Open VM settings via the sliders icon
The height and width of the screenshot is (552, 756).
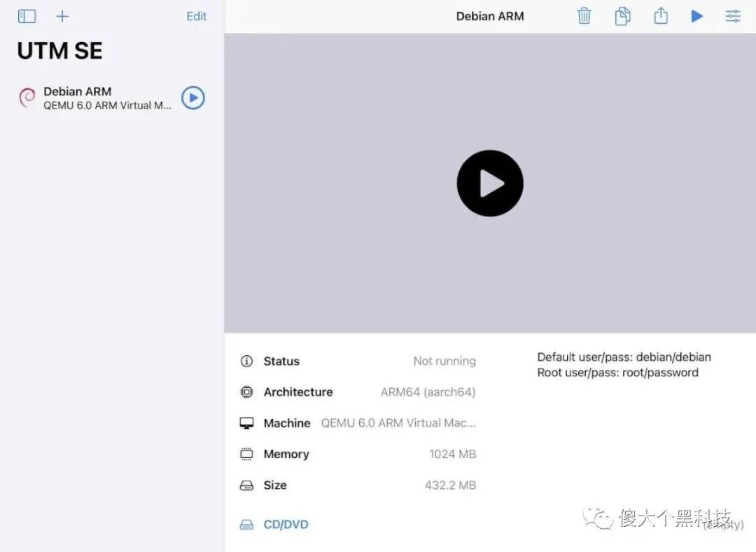[732, 16]
